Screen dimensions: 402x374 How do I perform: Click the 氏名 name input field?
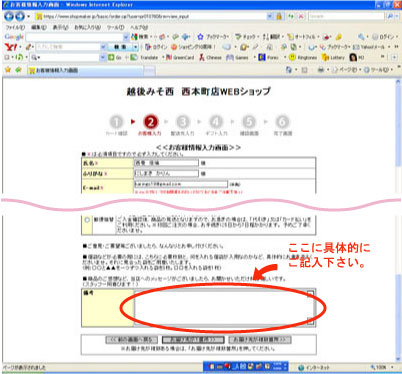[166, 163]
